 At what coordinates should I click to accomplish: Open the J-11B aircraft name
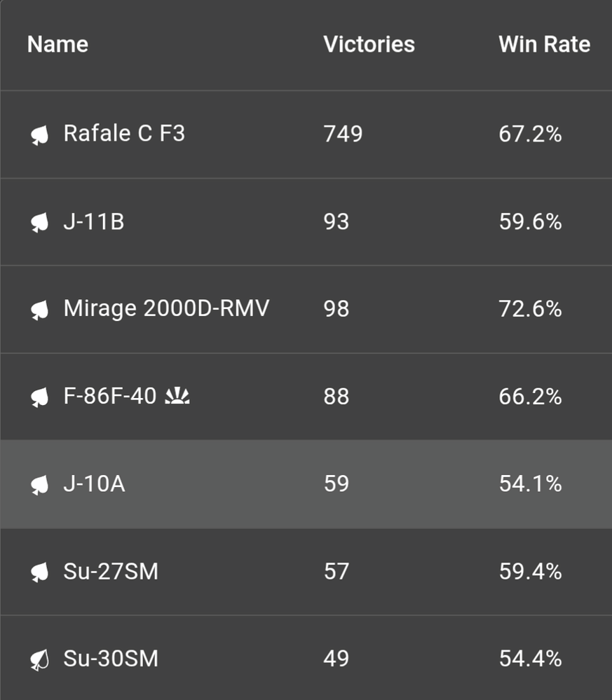(94, 221)
